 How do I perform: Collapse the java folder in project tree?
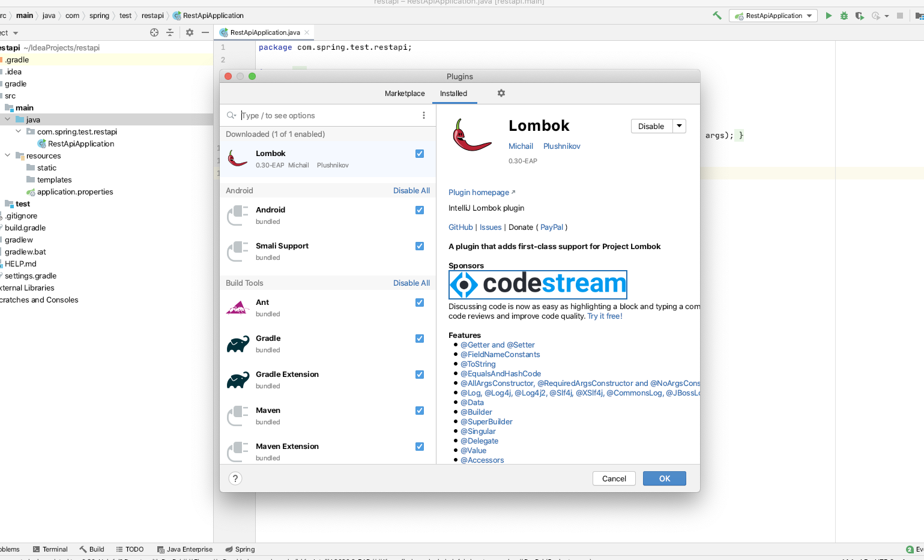[8, 119]
